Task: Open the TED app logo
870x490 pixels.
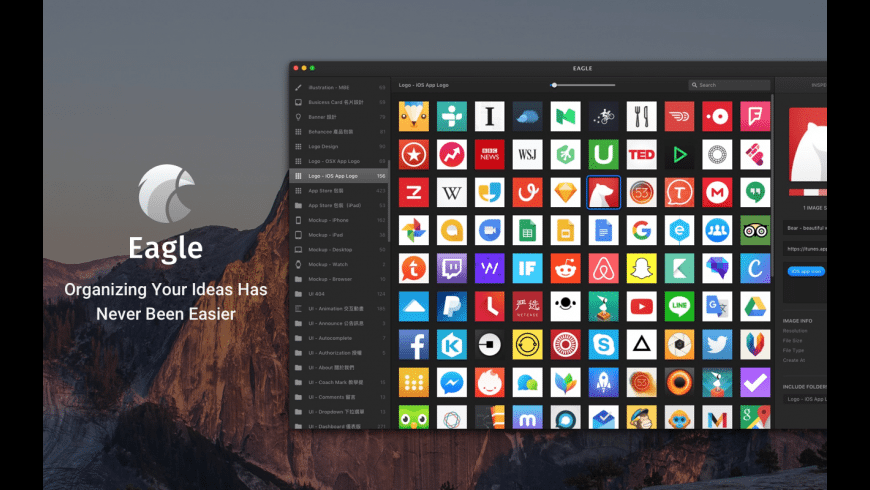Action: pyautogui.click(x=641, y=154)
